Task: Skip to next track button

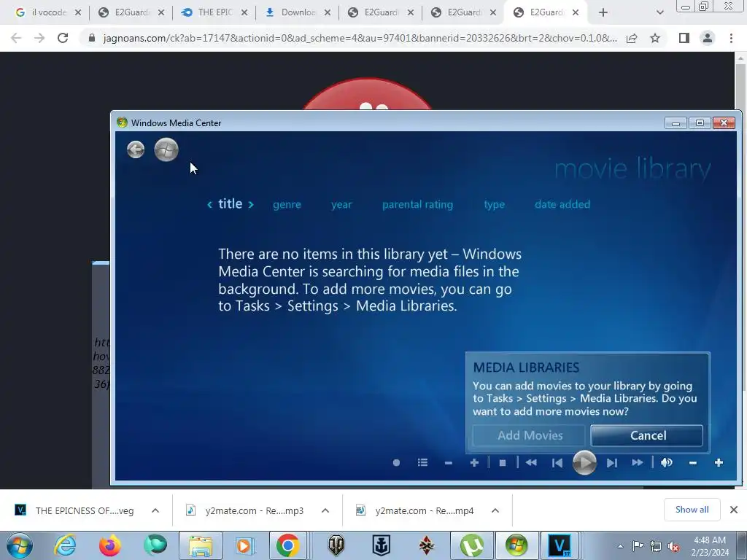Action: point(612,462)
